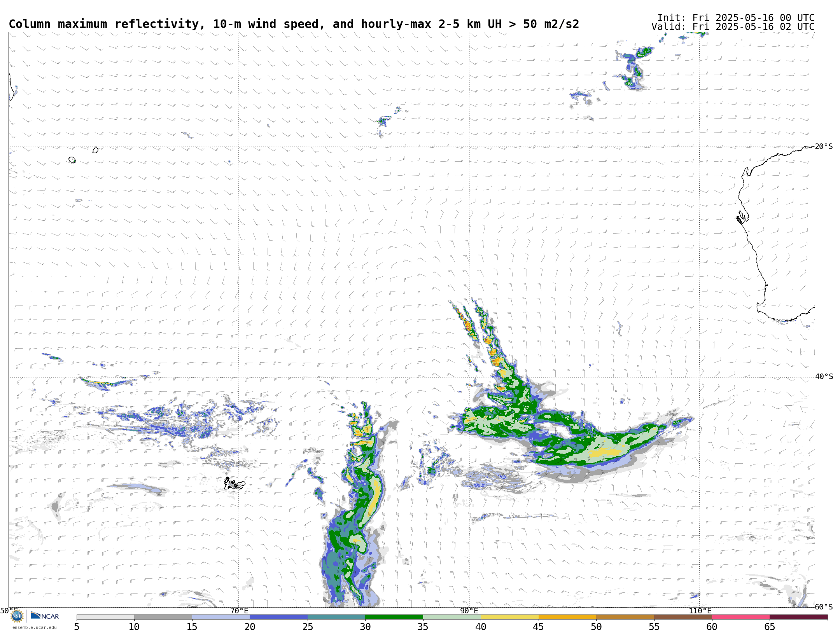Click the green 30-35 color swatch

[x=394, y=617]
